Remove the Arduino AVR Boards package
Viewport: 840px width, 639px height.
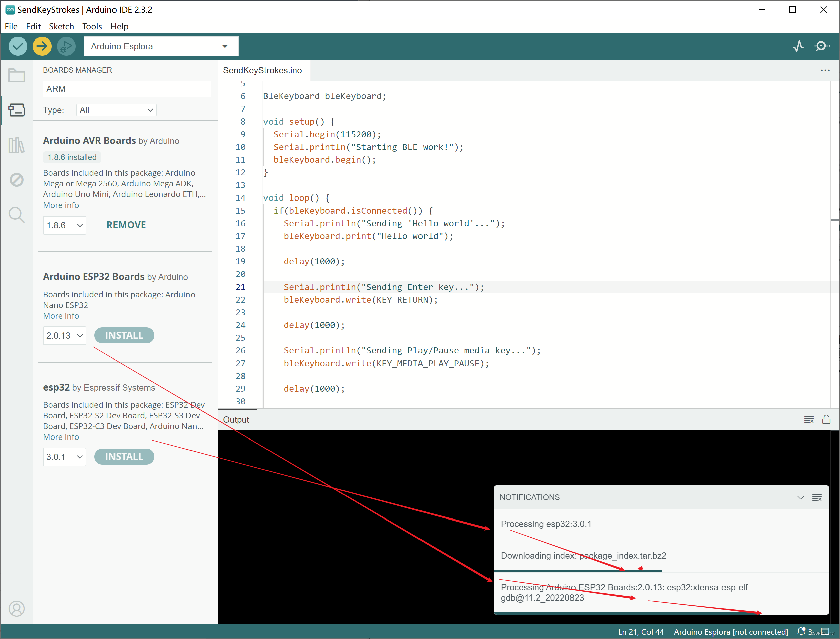pyautogui.click(x=126, y=225)
